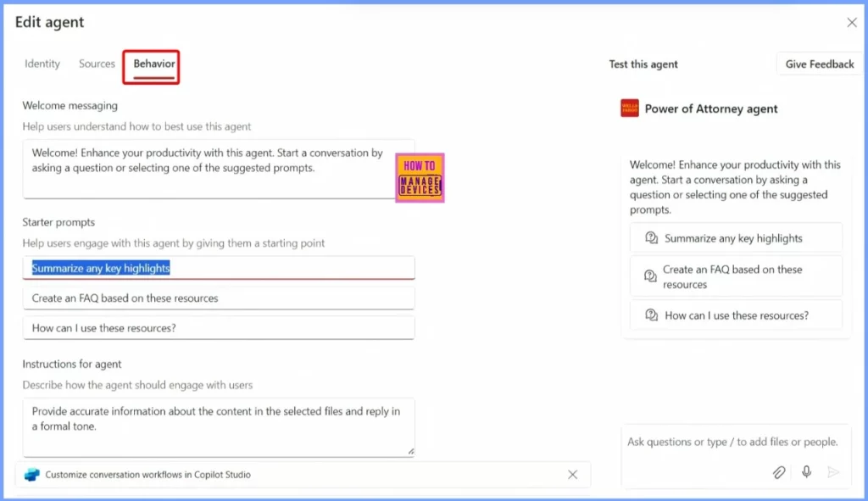Click the attach file paperclip icon
The height and width of the screenshot is (501, 868).
coord(779,472)
